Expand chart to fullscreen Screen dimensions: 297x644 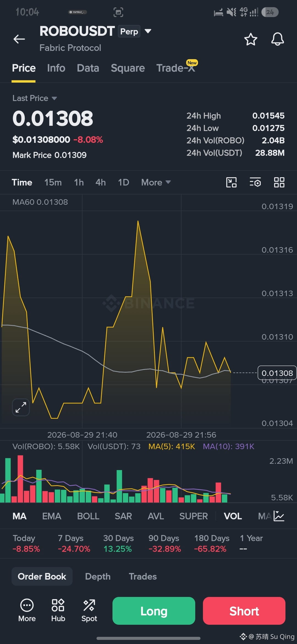pyautogui.click(x=21, y=407)
